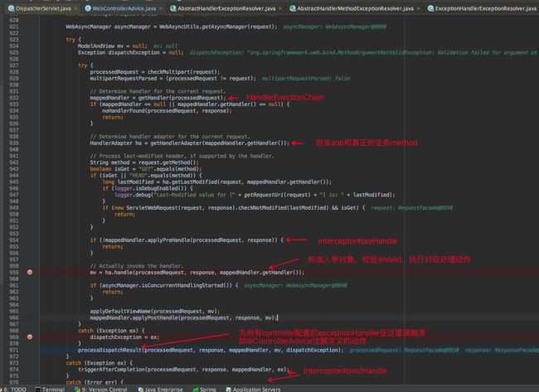
Task: Click applyDefaultViewName on line 965
Action: pos(120,312)
